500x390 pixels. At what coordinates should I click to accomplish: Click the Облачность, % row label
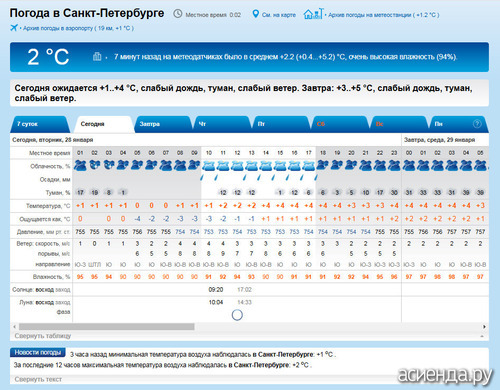[50, 166]
